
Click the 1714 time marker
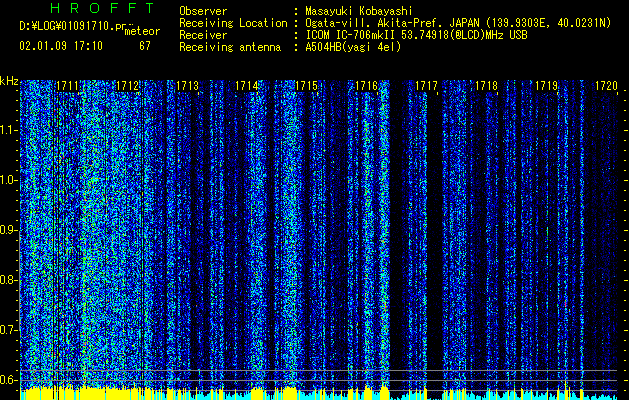click(x=247, y=86)
